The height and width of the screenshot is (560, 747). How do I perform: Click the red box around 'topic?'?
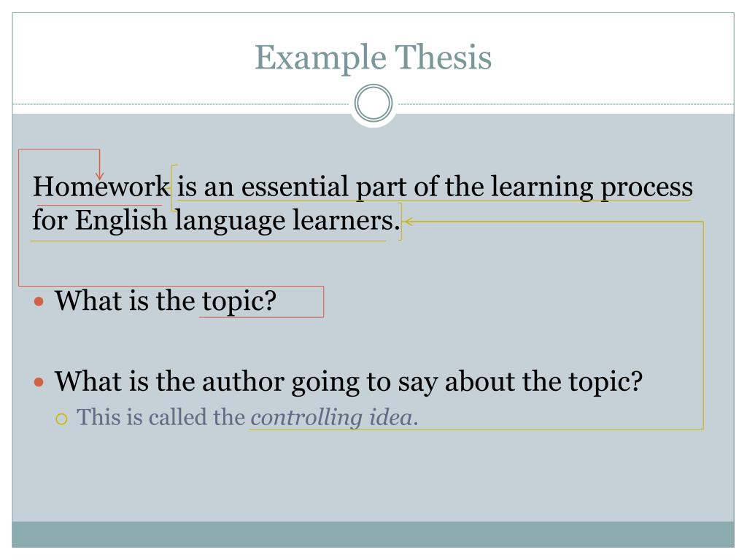[x=262, y=301]
